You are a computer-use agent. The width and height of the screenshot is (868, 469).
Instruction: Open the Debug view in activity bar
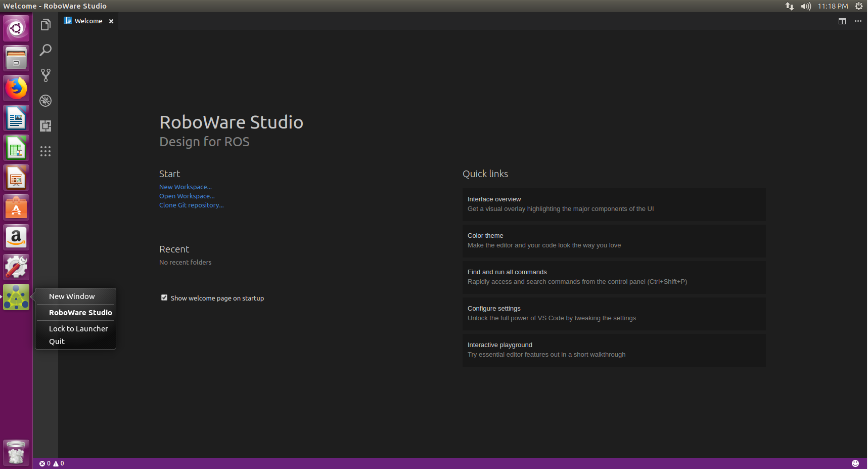pyautogui.click(x=45, y=101)
